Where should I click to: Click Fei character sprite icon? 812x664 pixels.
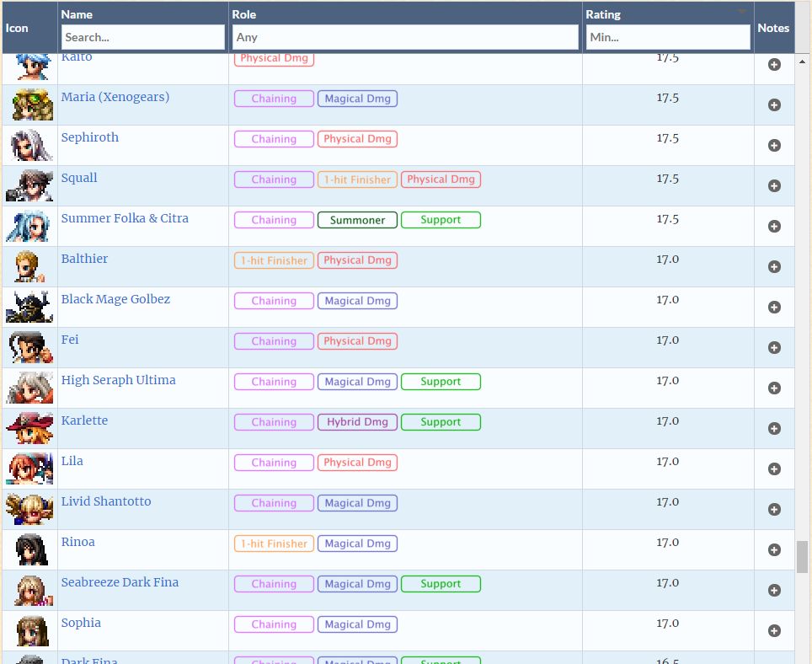pos(30,347)
